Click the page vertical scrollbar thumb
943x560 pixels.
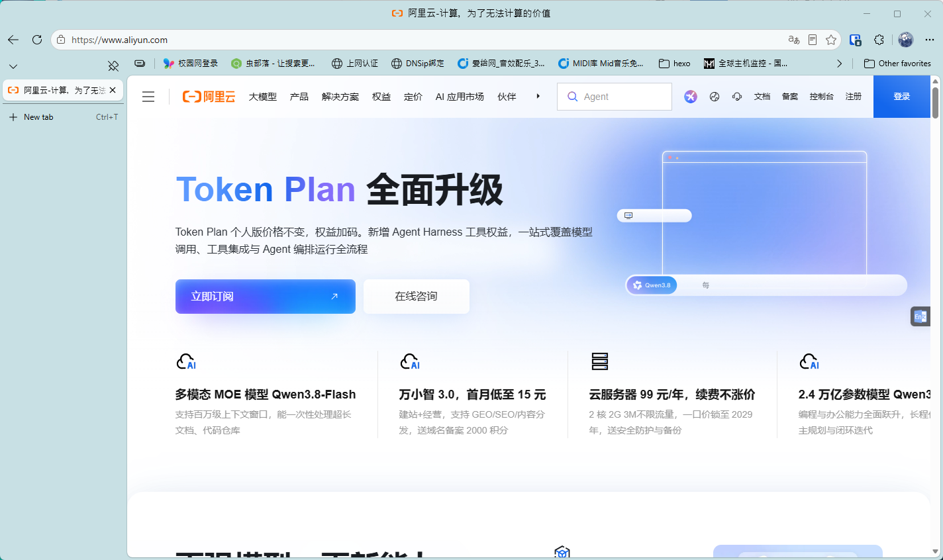[x=935, y=103]
